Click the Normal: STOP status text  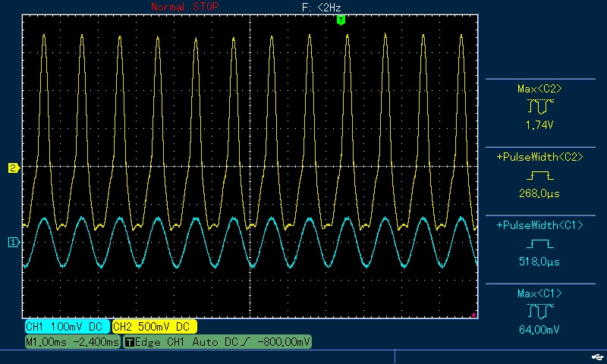click(185, 7)
